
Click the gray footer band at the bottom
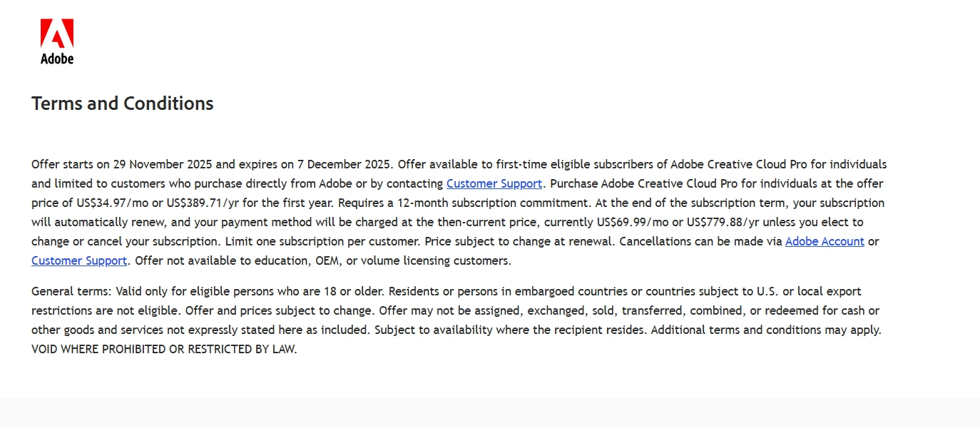(x=490, y=417)
